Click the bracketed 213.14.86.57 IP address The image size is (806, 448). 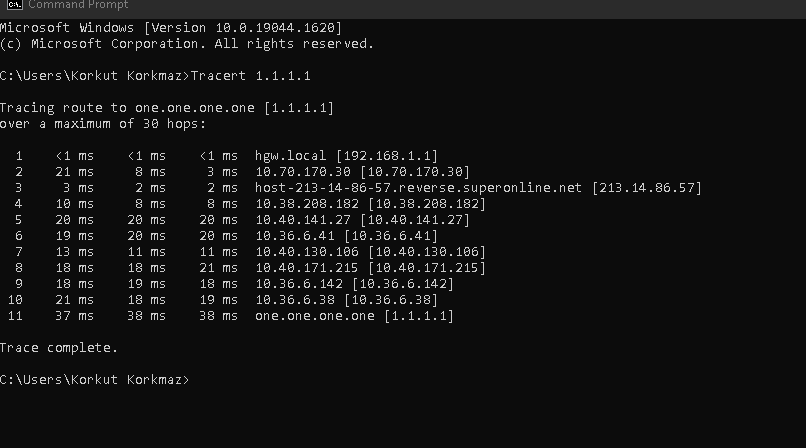647,188
